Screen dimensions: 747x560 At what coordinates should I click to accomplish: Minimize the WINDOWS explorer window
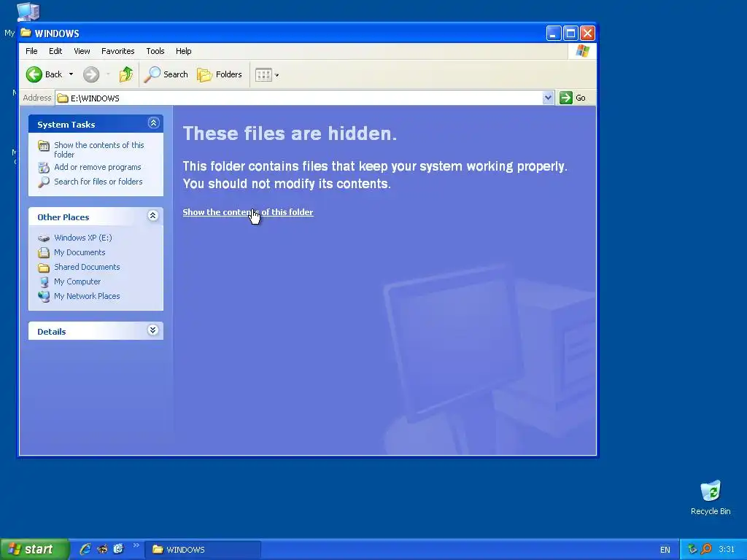pos(554,34)
